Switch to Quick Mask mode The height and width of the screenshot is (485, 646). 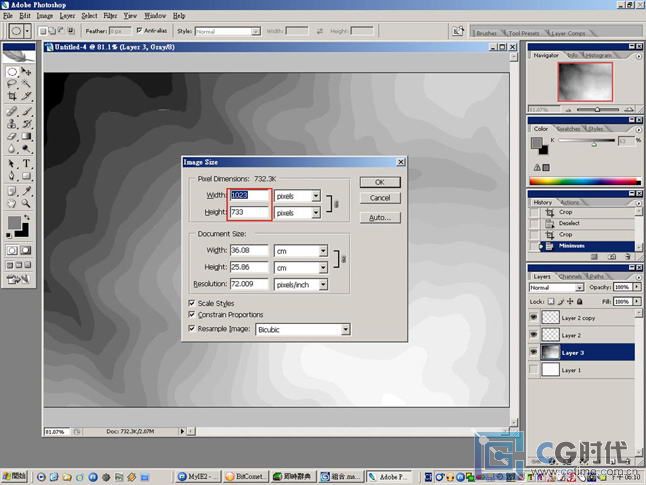pos(26,250)
